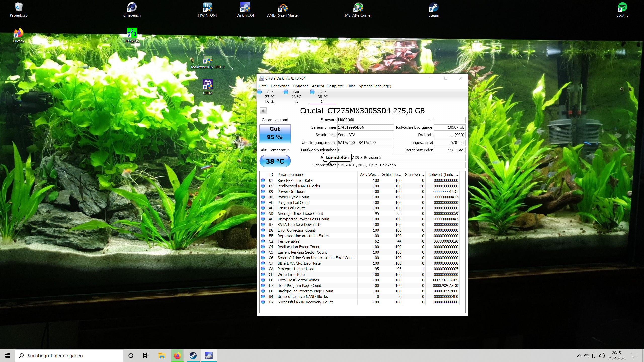Click the Eingeschaltet 2578 mal field
The width and height of the screenshot is (644, 362).
450,143
